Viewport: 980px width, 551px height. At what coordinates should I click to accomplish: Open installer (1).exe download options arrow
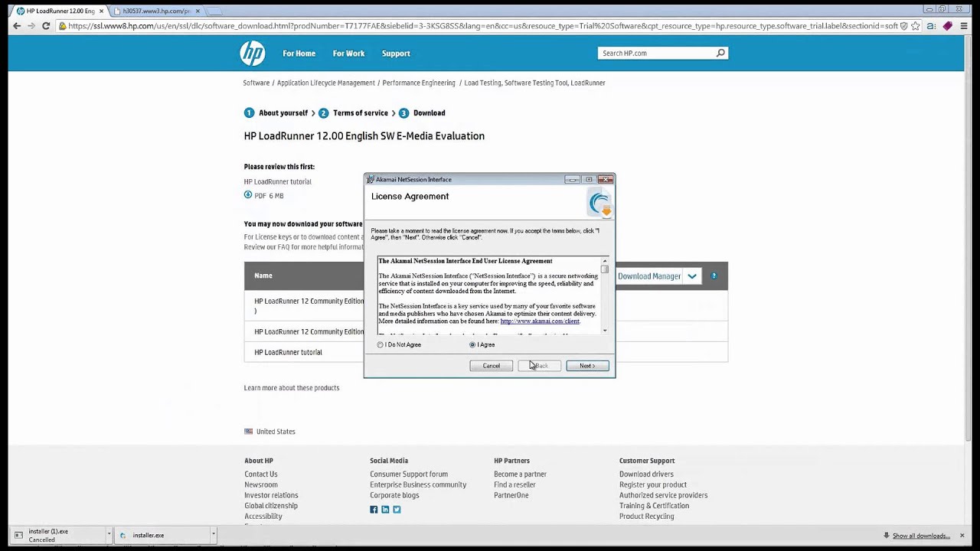tap(109, 535)
